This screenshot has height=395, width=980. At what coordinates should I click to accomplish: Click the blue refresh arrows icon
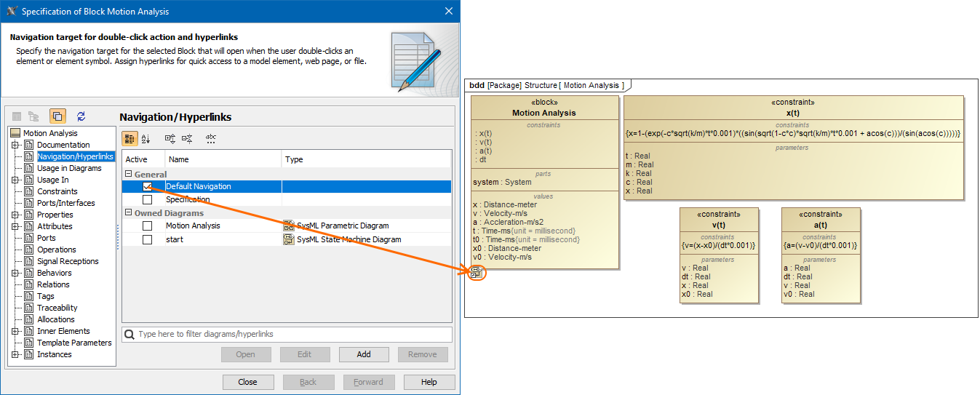81,116
